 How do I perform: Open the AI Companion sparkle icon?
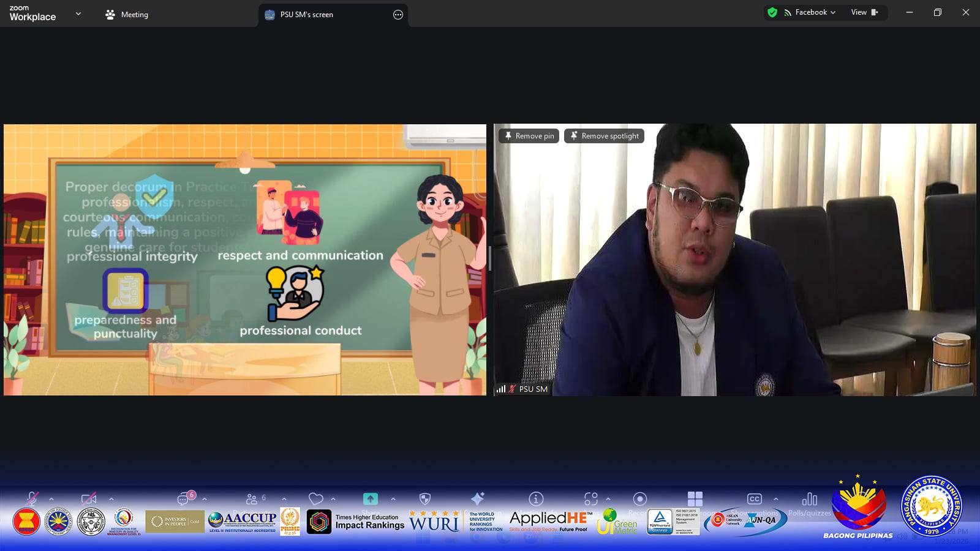(478, 498)
